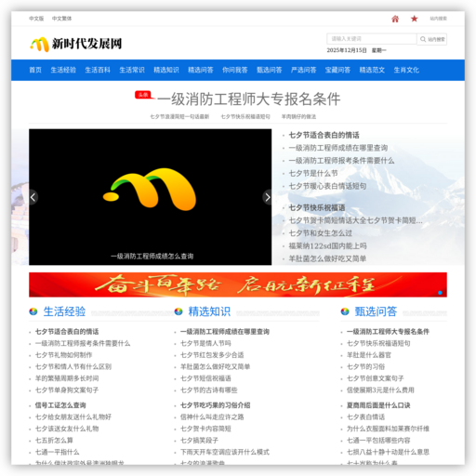Open 生活经验 in the blue navigation bar

pyautogui.click(x=63, y=70)
